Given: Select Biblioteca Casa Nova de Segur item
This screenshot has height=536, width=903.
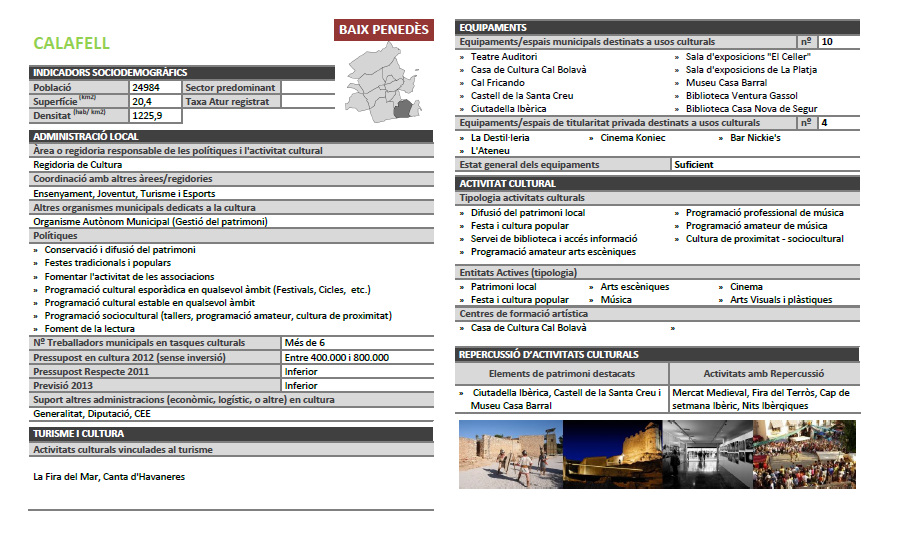Looking at the screenshot, I should (751, 109).
